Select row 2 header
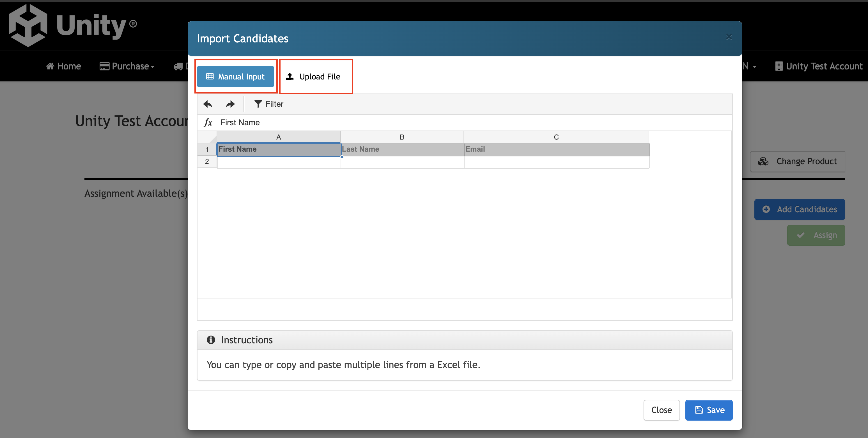Image resolution: width=868 pixels, height=438 pixels. (x=207, y=161)
